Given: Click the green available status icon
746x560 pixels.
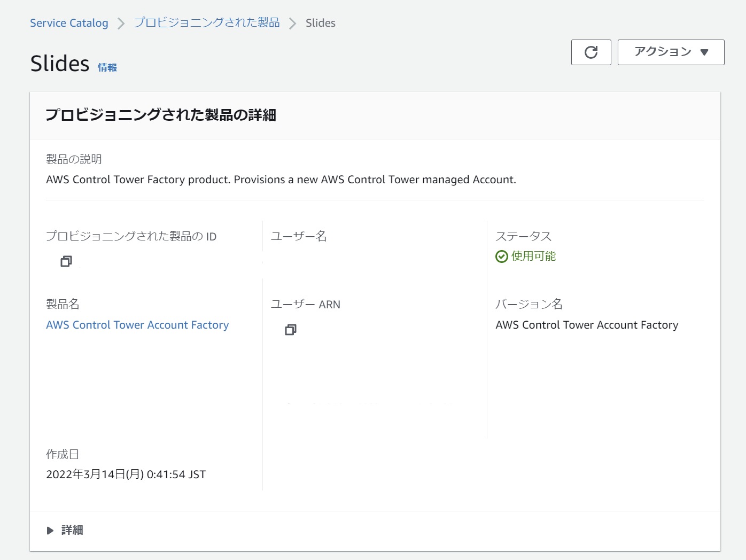Looking at the screenshot, I should 502,256.
